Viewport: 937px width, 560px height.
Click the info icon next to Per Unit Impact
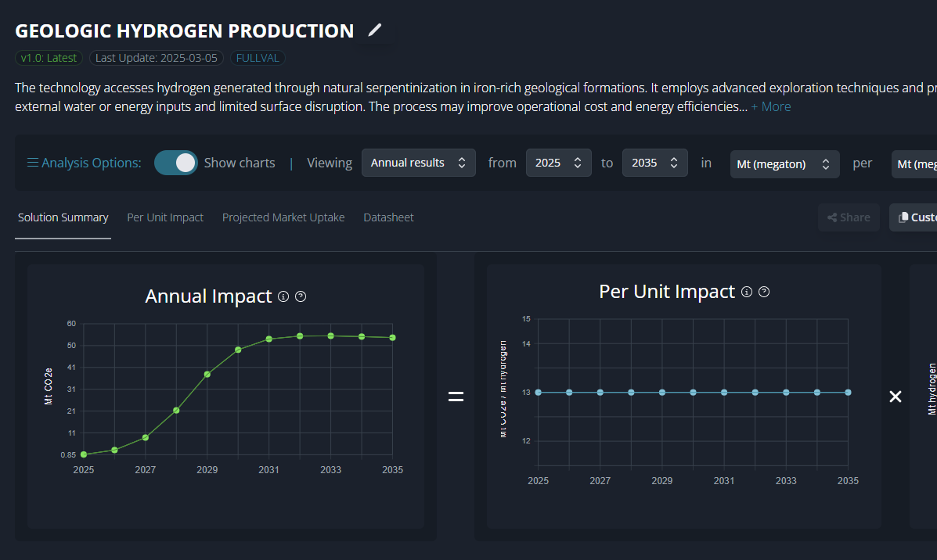[747, 292]
